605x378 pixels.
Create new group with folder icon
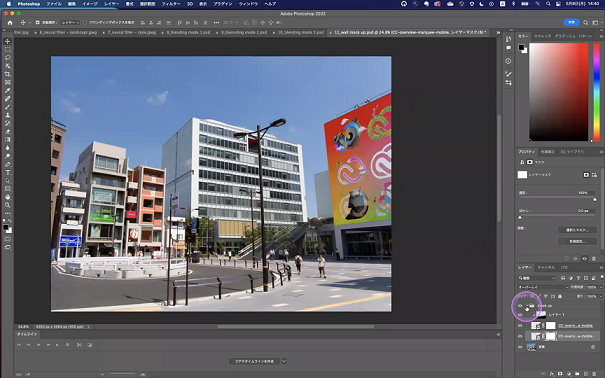pyautogui.click(x=577, y=374)
